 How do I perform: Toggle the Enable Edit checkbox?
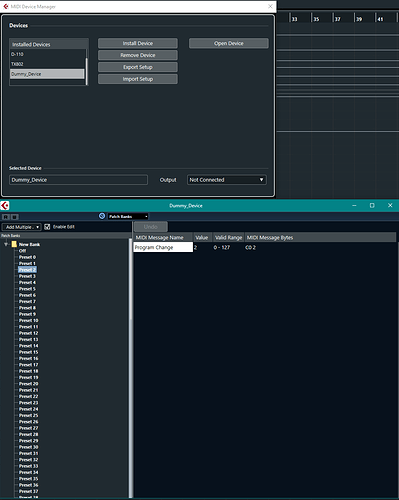click(47, 227)
